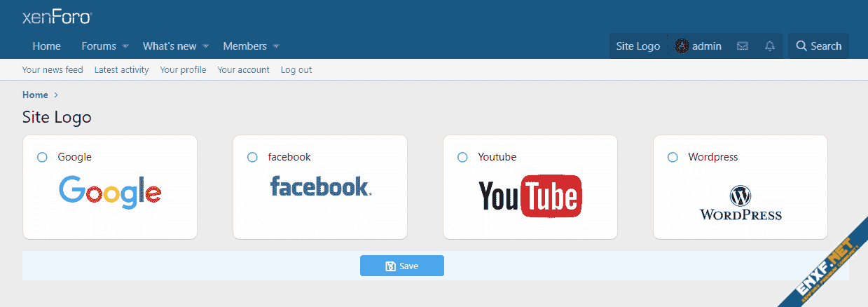The image size is (868, 307).
Task: Click the Youtube option label
Action: pyautogui.click(x=497, y=157)
